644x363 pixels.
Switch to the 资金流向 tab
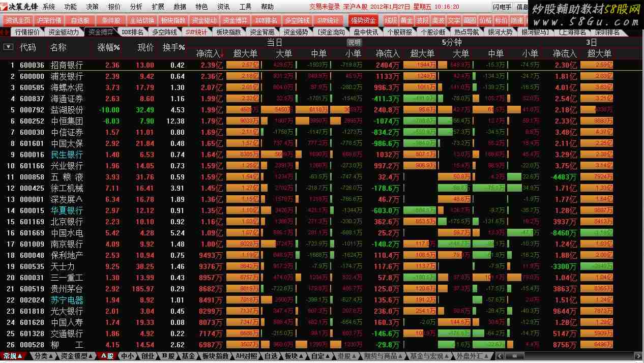coord(331,32)
